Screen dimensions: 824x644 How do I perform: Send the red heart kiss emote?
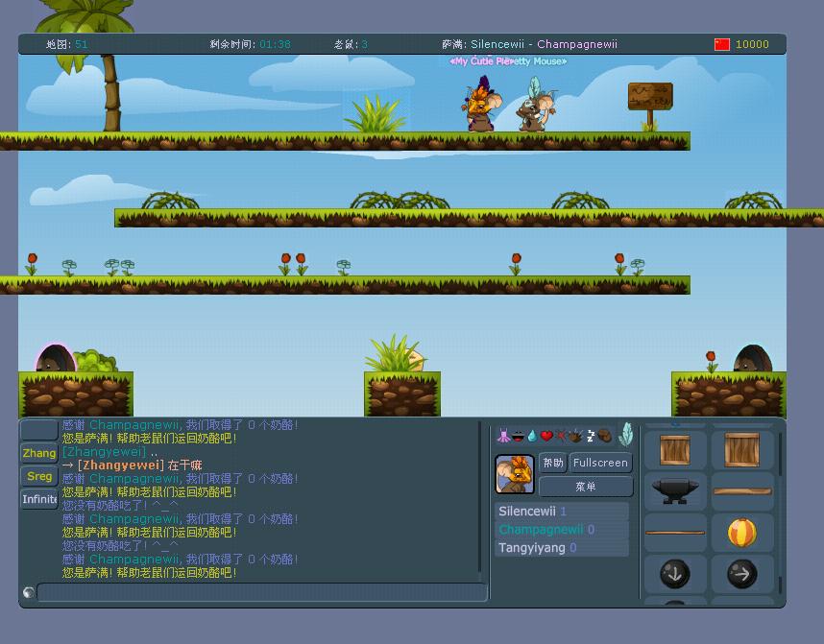547,436
